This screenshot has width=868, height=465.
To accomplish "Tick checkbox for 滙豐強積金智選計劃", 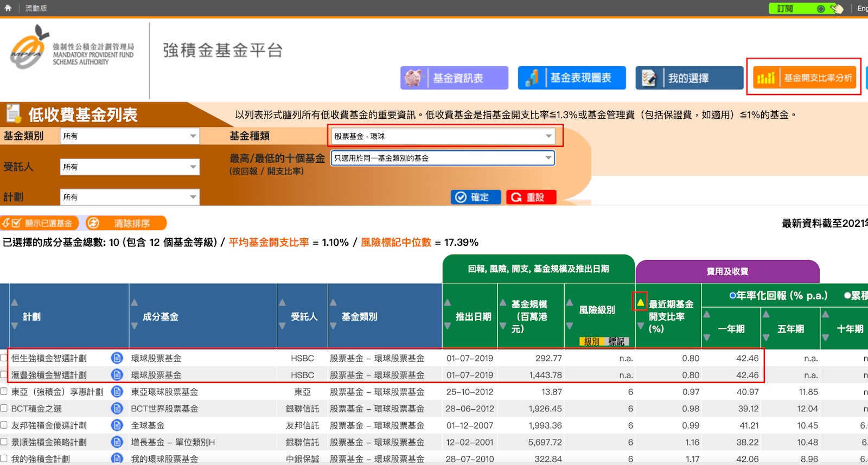I will (4, 374).
